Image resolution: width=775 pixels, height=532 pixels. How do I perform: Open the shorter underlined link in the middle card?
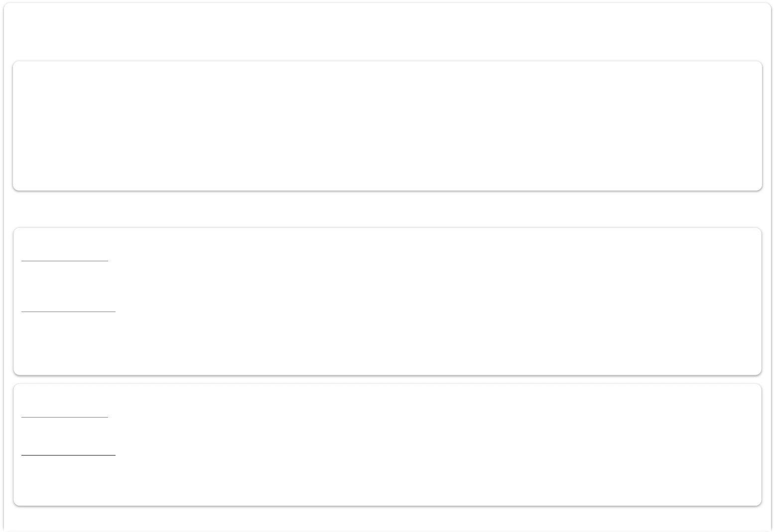click(64, 257)
